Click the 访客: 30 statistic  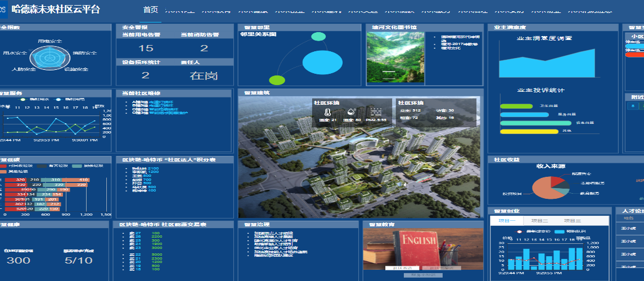[445, 111]
